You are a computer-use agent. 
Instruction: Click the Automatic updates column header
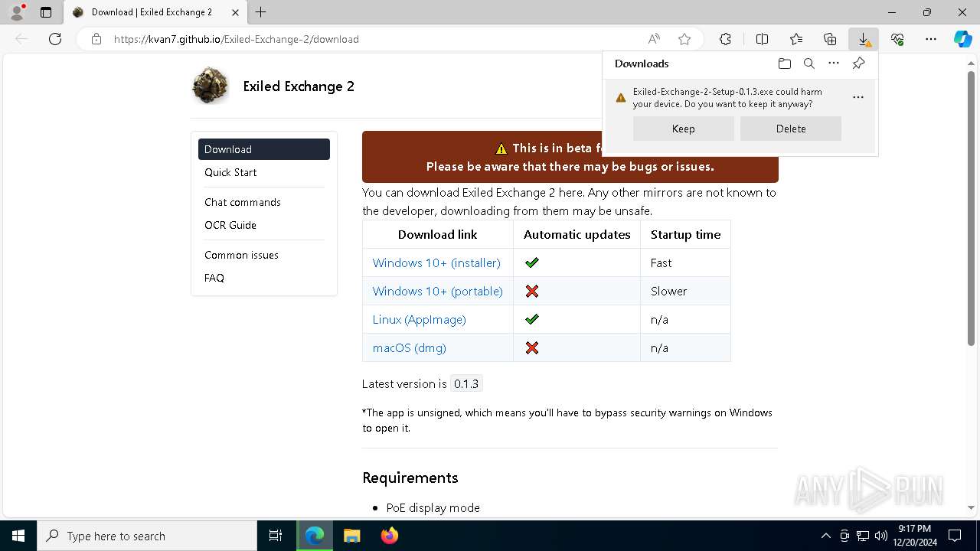pos(577,235)
